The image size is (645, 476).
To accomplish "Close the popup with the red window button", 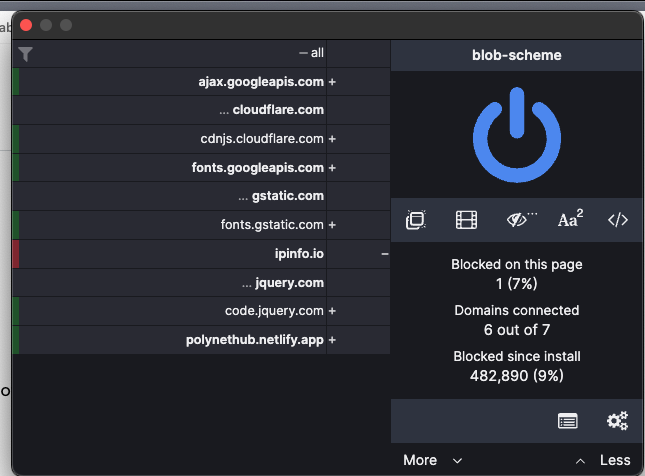I will 26,25.
